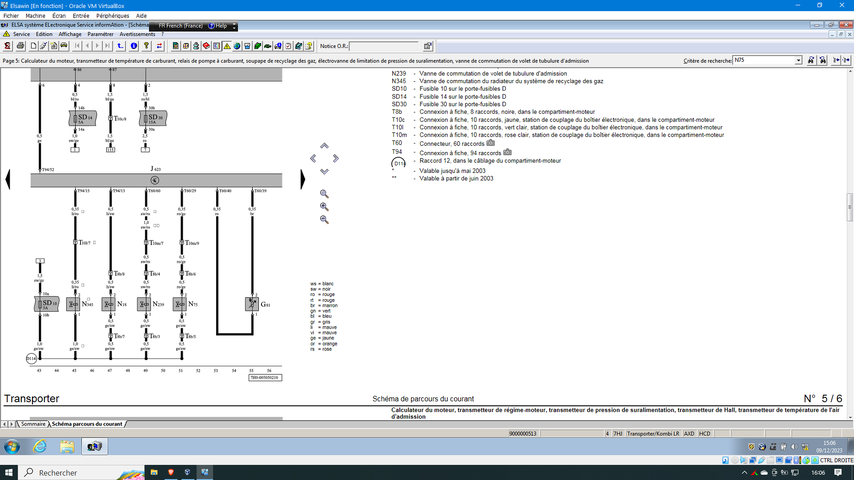Screen dimensions: 854x480
Task: Go to next page arrow in toolbar
Action: [x=97, y=46]
